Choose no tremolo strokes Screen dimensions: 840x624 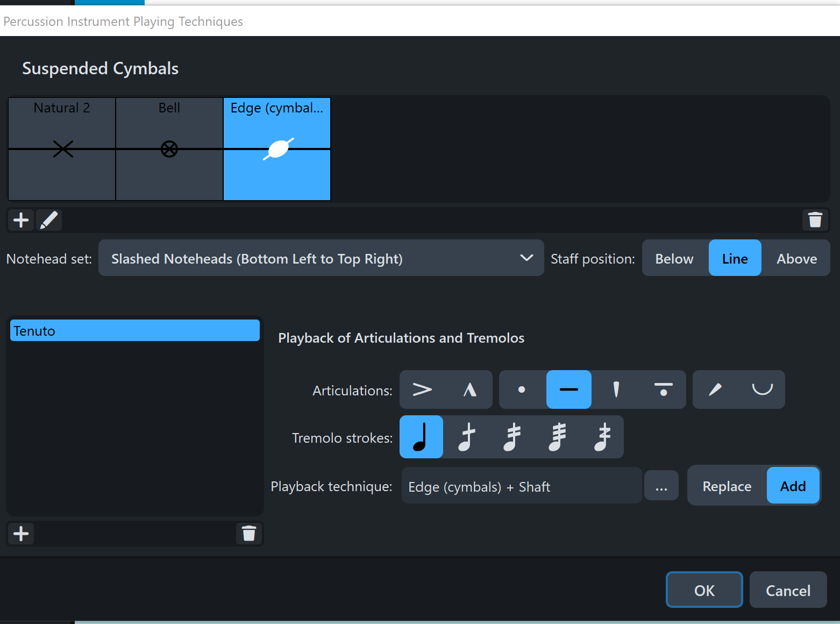click(422, 437)
